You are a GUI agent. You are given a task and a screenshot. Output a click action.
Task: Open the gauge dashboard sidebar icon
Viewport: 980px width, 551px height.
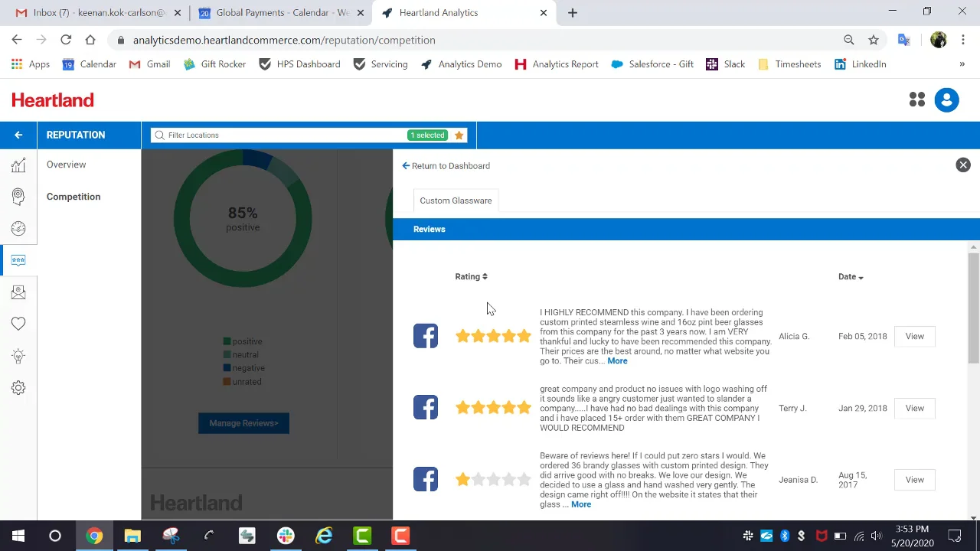(x=18, y=229)
